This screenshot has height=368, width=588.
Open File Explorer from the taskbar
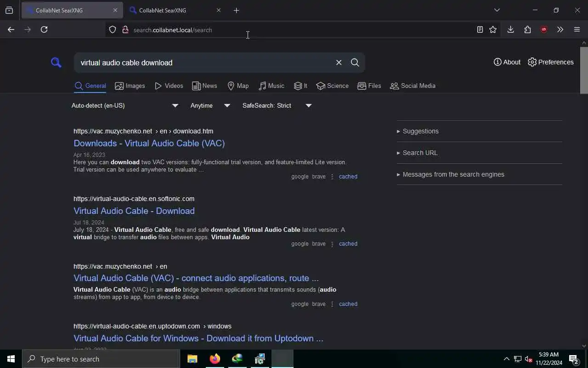coord(192,359)
